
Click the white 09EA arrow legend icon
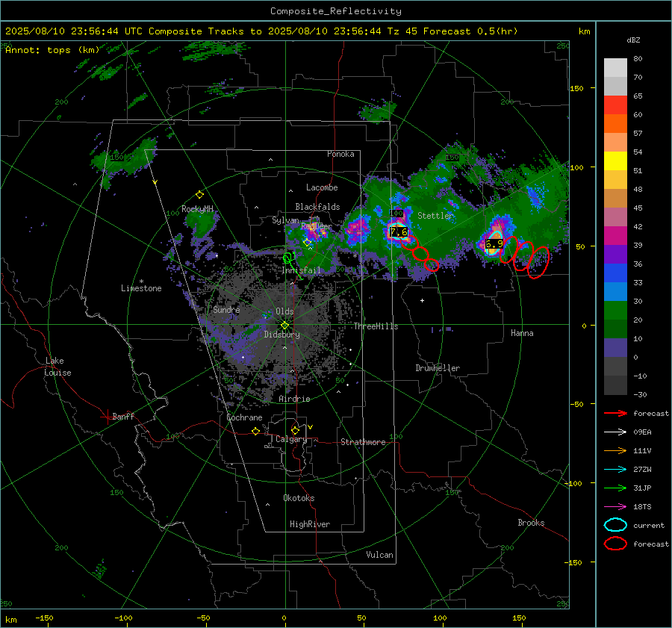point(615,432)
